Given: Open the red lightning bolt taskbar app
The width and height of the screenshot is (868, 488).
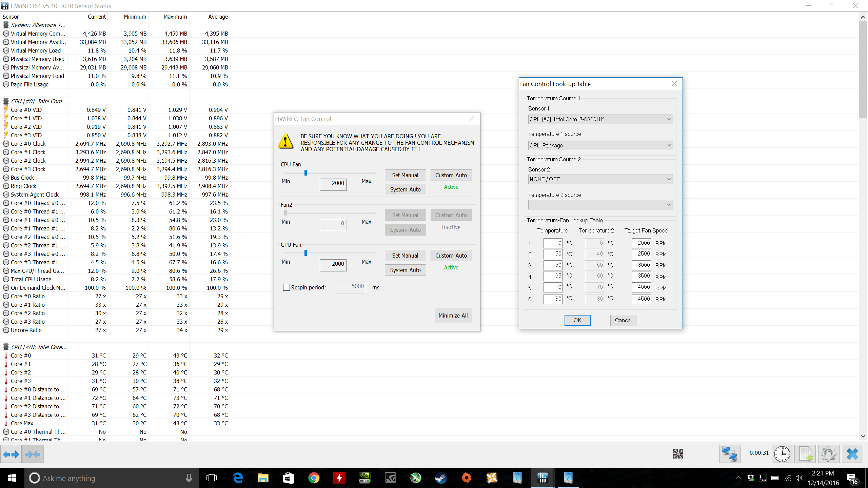Looking at the screenshot, I should click(x=339, y=478).
